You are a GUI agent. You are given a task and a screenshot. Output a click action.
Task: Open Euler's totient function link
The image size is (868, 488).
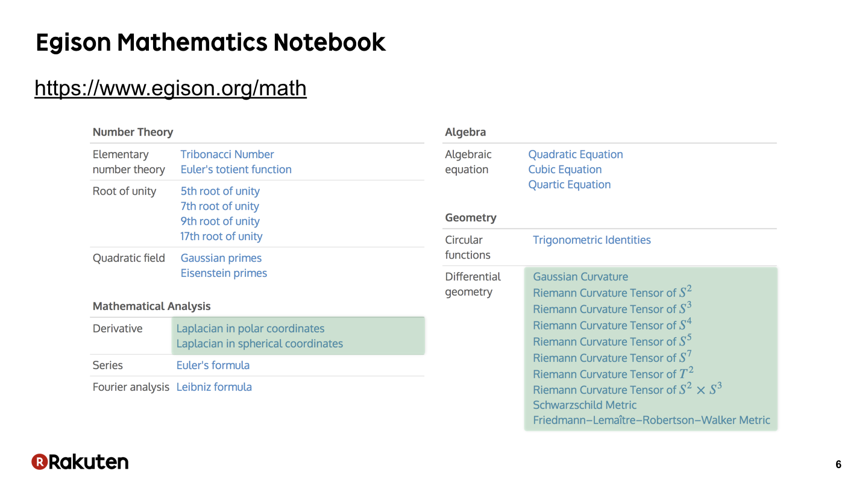tap(236, 170)
